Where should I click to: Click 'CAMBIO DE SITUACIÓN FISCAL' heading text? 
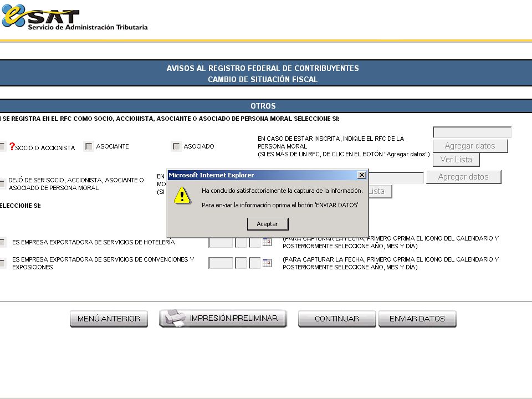[263, 79]
